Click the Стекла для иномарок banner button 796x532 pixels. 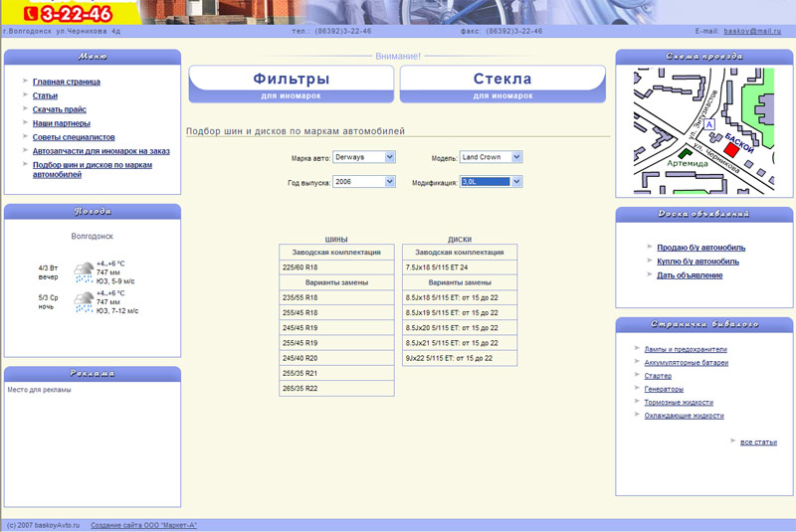click(502, 84)
